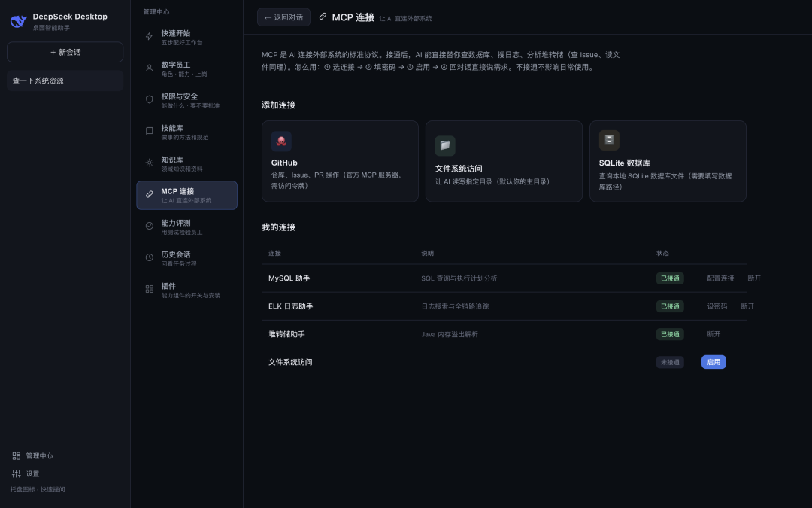Open the 查一下系统资源 conversation
812x508 pixels.
(65, 81)
